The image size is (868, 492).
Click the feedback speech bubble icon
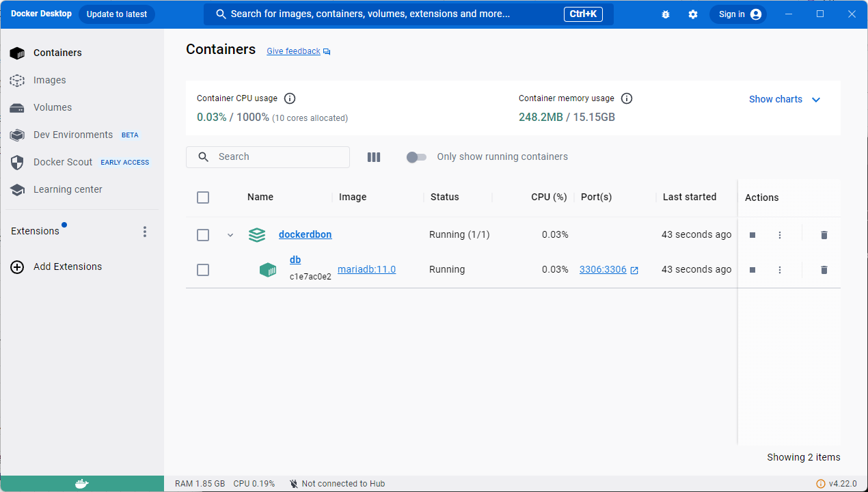[x=327, y=52]
